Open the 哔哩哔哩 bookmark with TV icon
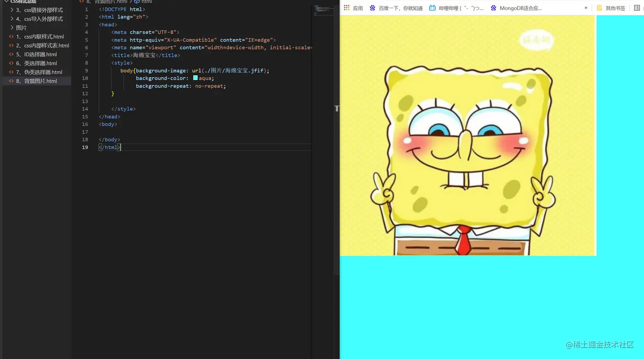 click(x=456, y=8)
